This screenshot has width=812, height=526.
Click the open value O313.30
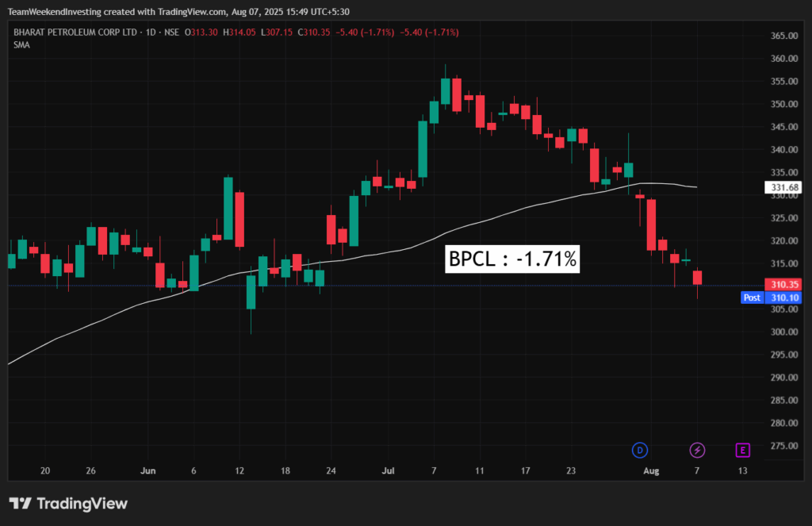(x=201, y=32)
